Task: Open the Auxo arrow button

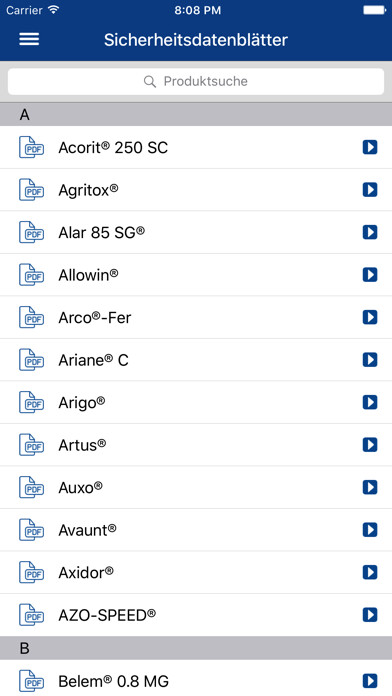Action: pos(370,487)
